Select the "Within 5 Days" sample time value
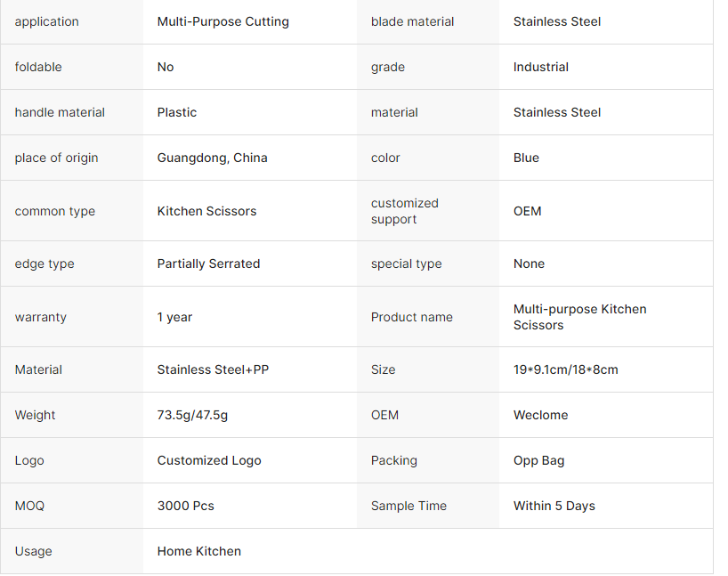728x576 pixels. [x=554, y=506]
